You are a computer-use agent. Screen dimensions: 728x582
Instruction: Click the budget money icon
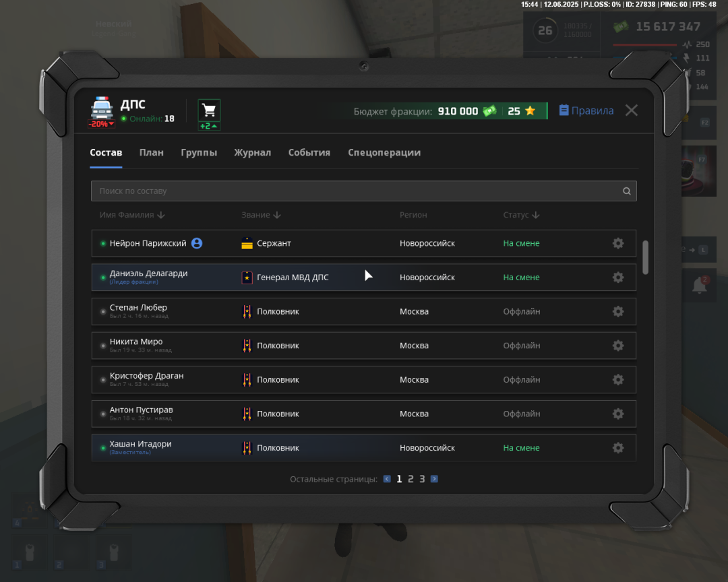click(490, 111)
